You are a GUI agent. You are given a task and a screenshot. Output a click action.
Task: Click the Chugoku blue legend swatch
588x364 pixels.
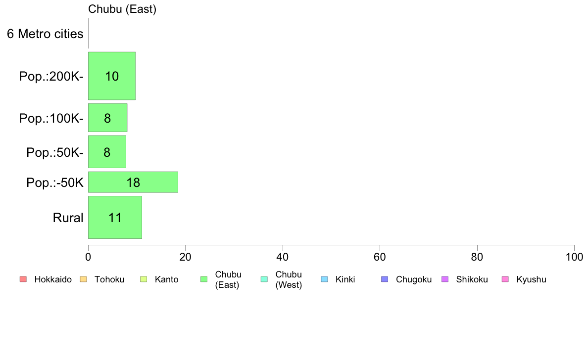(385, 279)
